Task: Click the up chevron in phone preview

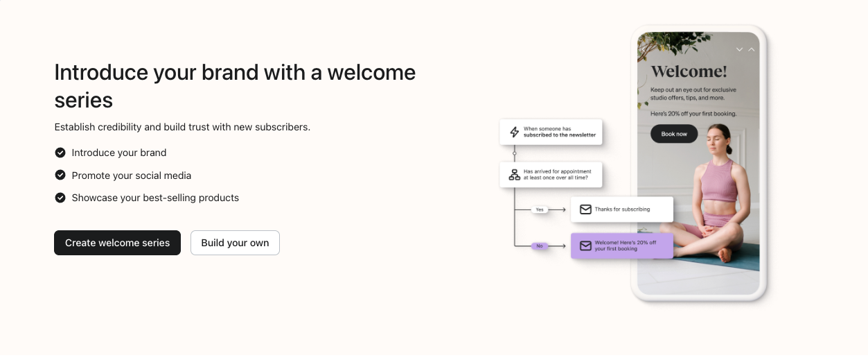Action: coord(752,49)
